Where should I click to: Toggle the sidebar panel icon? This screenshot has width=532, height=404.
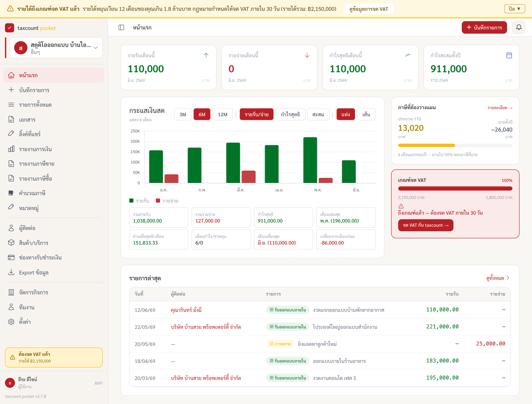pos(121,27)
